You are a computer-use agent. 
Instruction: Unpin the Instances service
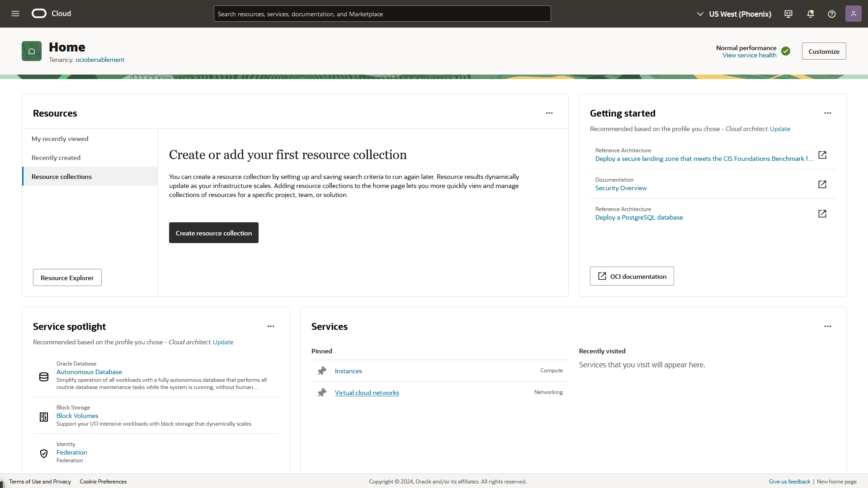pos(322,371)
